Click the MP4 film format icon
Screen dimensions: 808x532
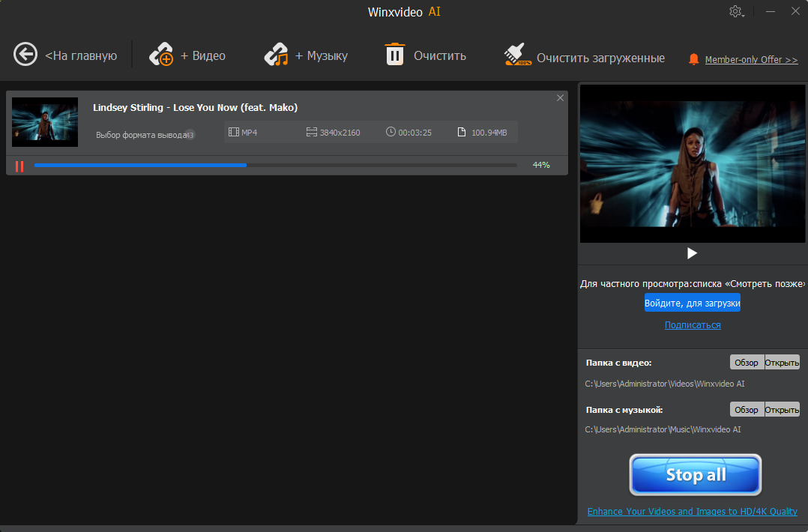tap(233, 133)
